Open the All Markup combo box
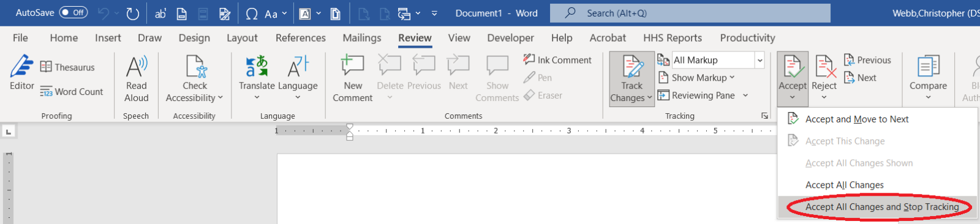This screenshot has height=224, width=980. [x=718, y=60]
